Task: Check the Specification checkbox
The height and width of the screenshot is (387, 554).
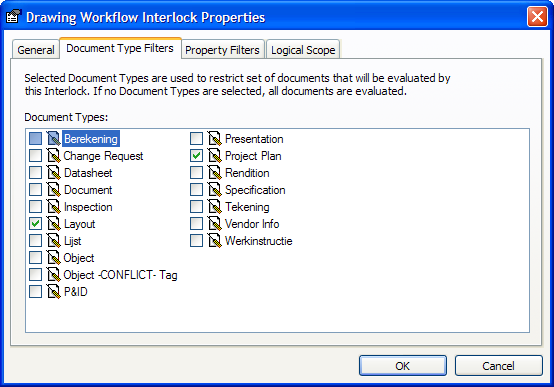Action: pos(196,189)
